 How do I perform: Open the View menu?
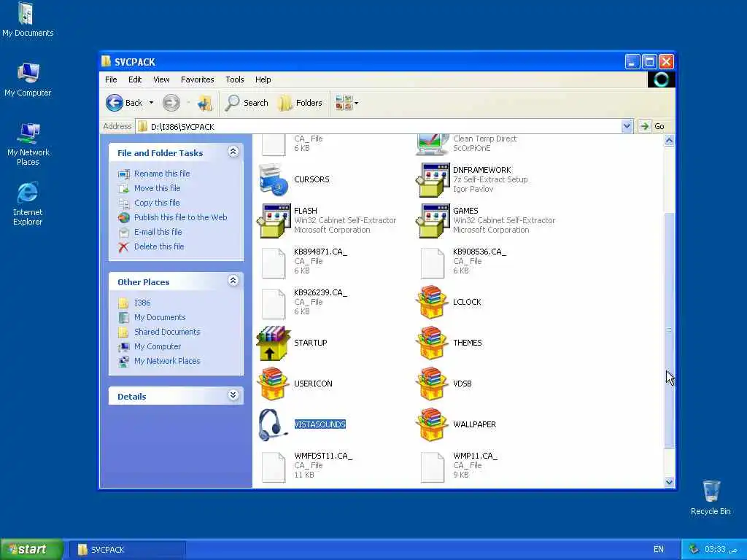pyautogui.click(x=161, y=79)
